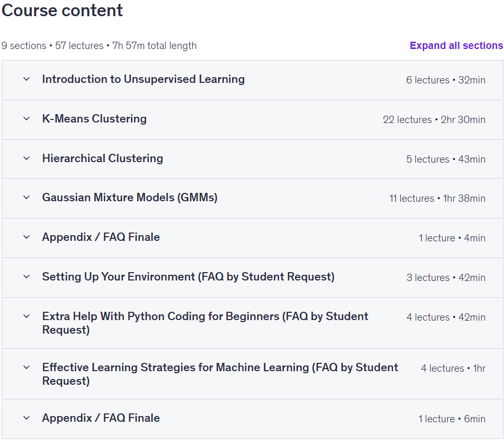
Task: Expand the Effective Learning Strategies chevron
Action: (x=27, y=368)
